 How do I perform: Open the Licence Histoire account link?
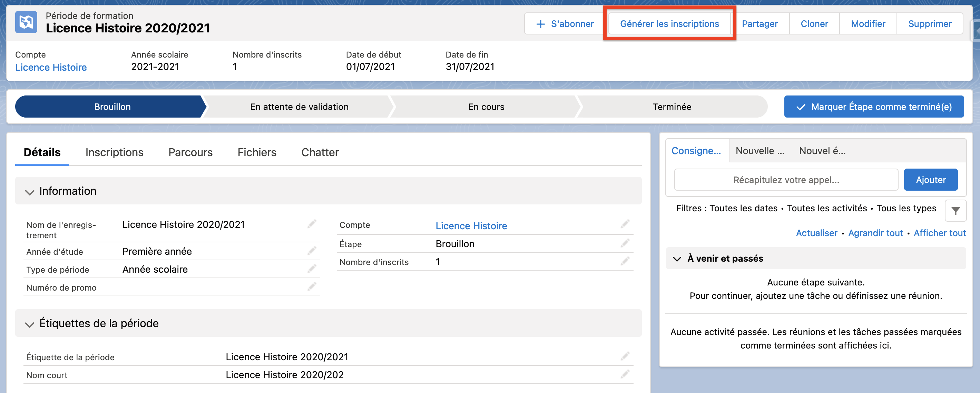pos(51,67)
